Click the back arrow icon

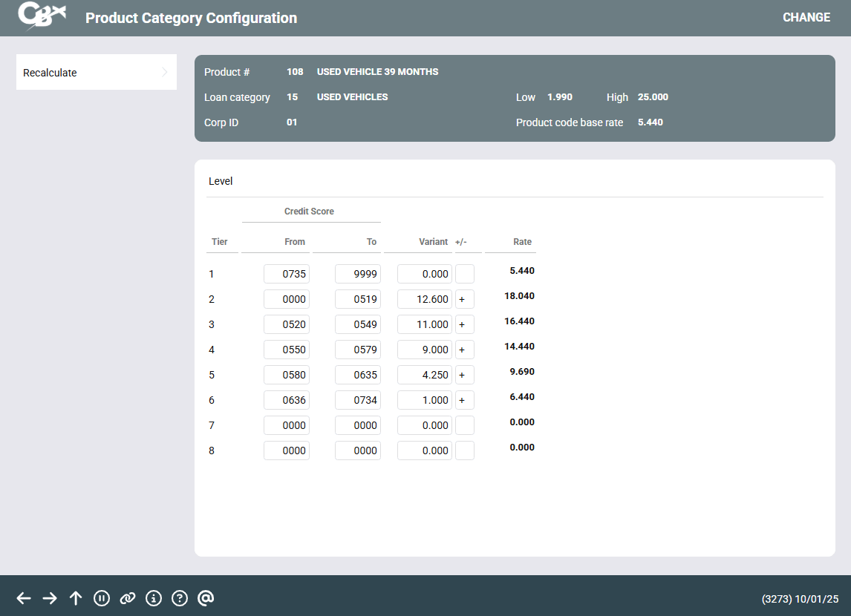point(24,598)
